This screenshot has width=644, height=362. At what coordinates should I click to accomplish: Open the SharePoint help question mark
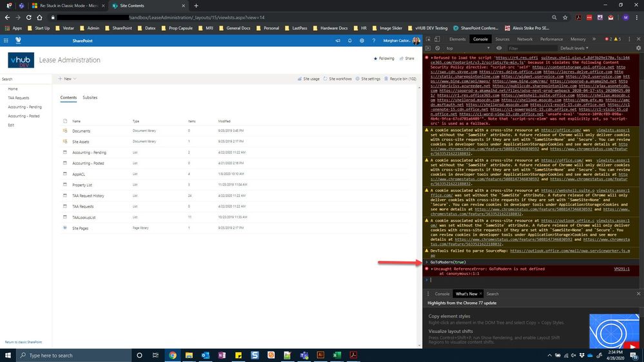(374, 41)
